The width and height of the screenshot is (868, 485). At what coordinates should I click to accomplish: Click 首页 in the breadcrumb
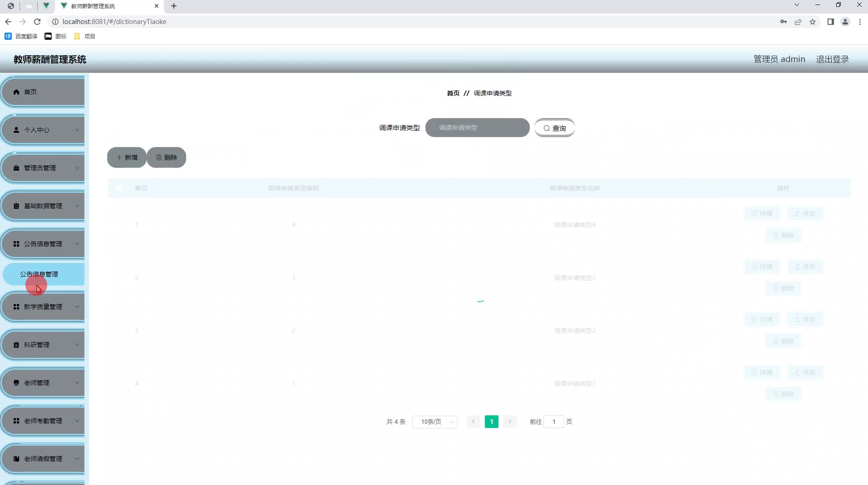point(453,93)
